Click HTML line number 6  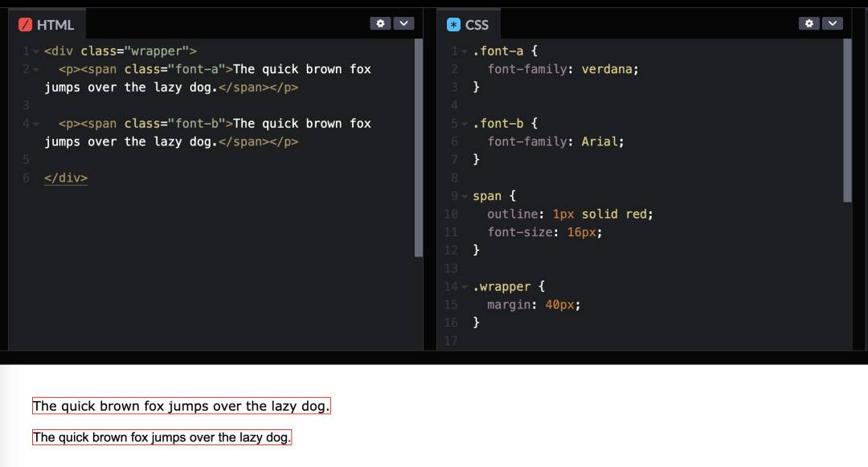pos(26,178)
